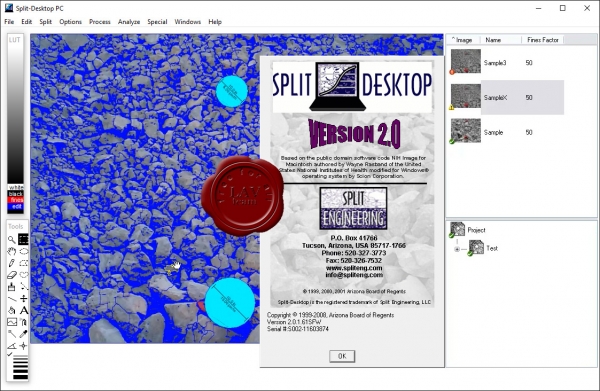Select the Crosshair point tool
600x391 pixels.
click(23, 346)
